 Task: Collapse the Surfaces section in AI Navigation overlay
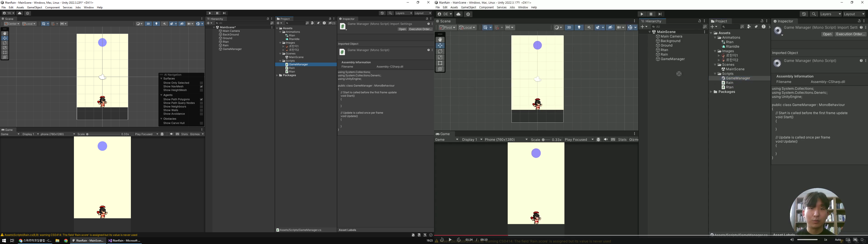[161, 79]
